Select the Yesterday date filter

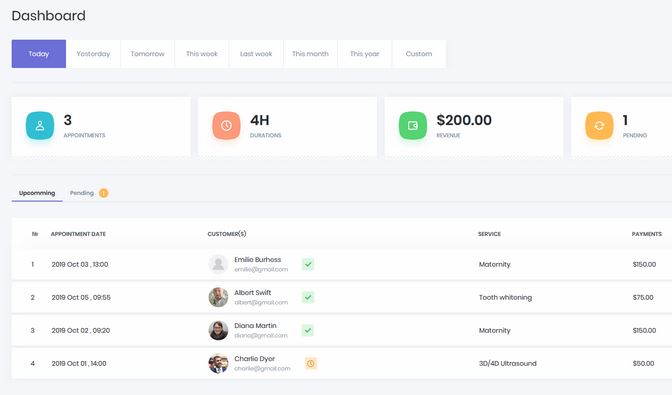pyautogui.click(x=93, y=54)
